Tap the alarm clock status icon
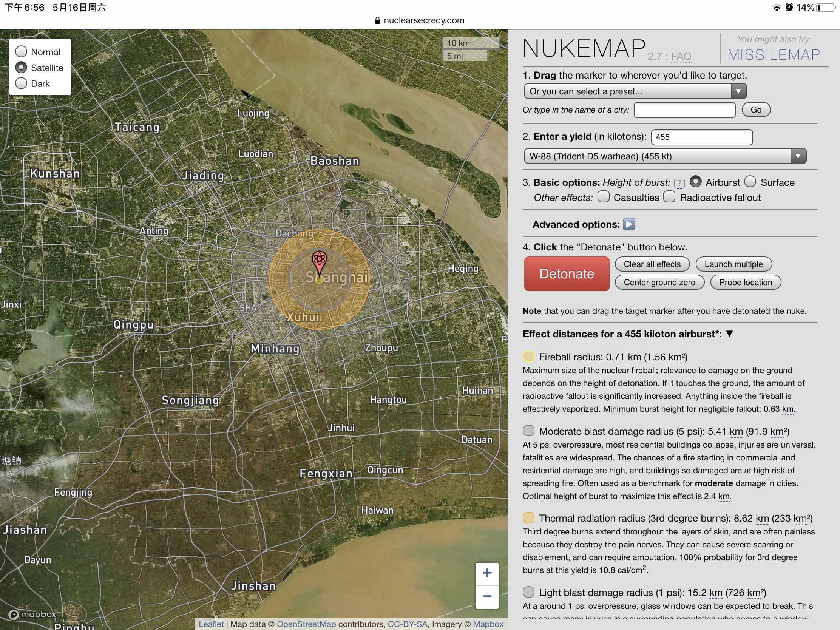Screen dimensions: 840x630 pos(789,7)
